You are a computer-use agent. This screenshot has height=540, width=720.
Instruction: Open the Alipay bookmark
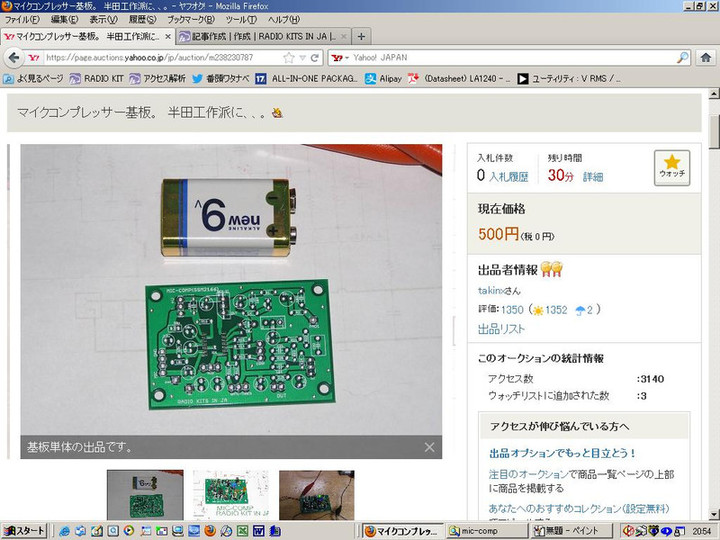click(x=383, y=78)
